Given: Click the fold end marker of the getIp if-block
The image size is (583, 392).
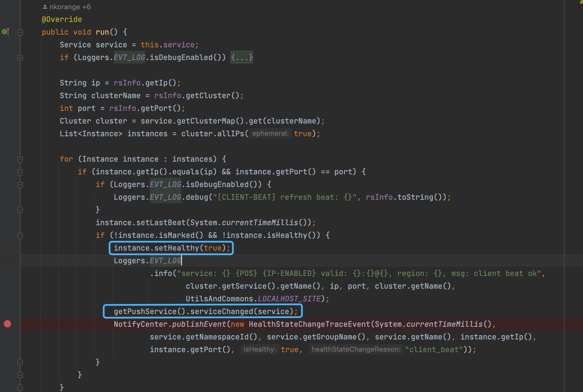Looking at the screenshot, I should click(x=20, y=375).
